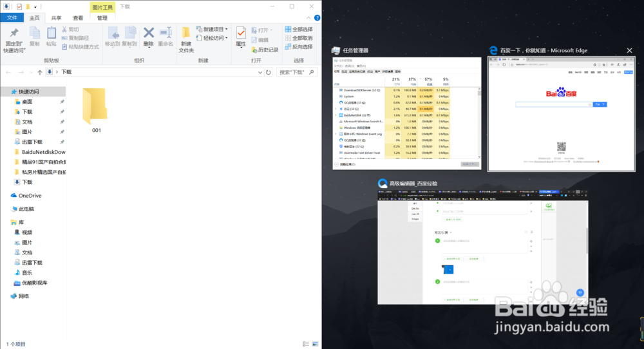This screenshot has height=349, width=644.
Task: Open the Open (打开) dropdown in ribbon
Action: [262, 30]
